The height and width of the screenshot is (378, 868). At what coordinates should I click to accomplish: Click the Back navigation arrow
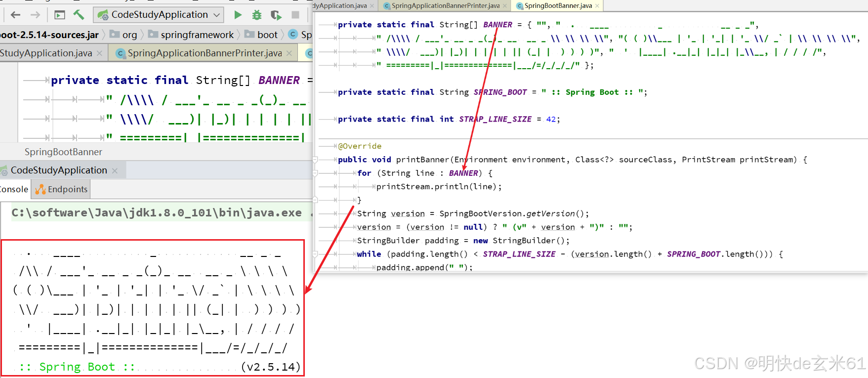click(15, 15)
